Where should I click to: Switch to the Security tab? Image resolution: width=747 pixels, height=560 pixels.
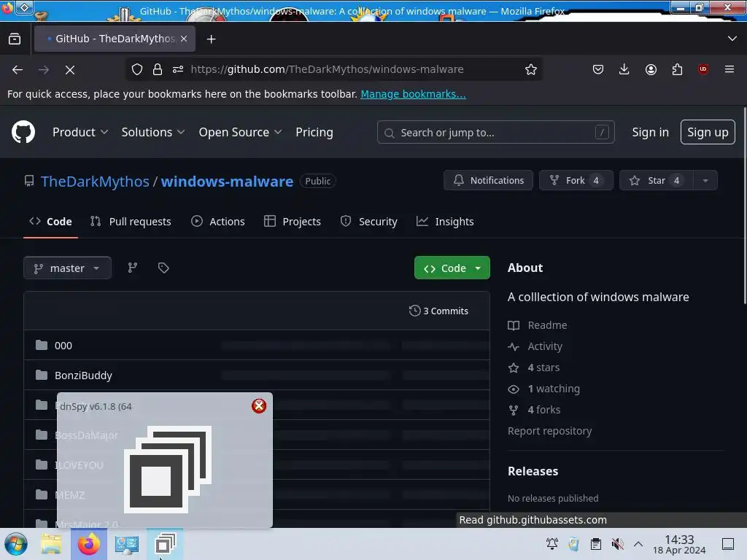pyautogui.click(x=368, y=222)
